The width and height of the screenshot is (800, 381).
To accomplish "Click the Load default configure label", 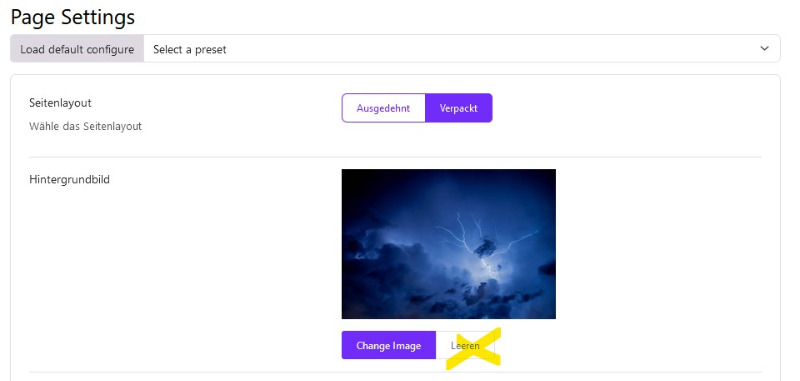I will tap(77, 49).
